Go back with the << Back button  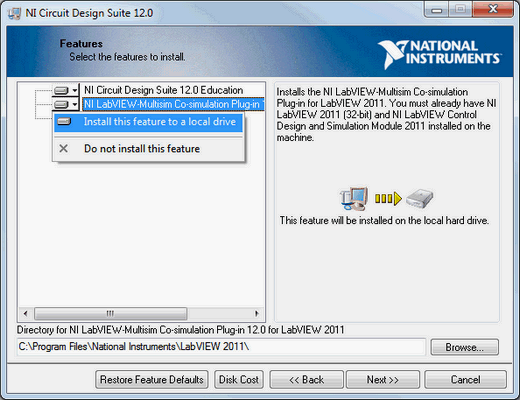(x=306, y=380)
